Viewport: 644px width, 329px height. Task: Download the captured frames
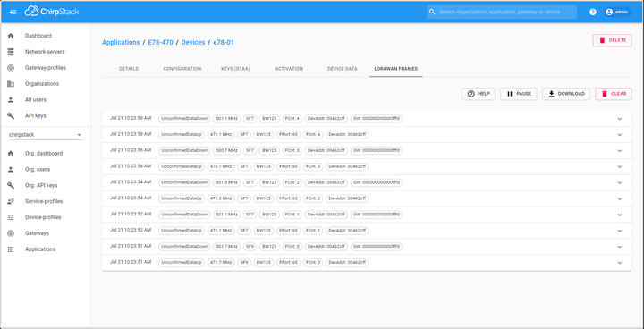pyautogui.click(x=566, y=94)
